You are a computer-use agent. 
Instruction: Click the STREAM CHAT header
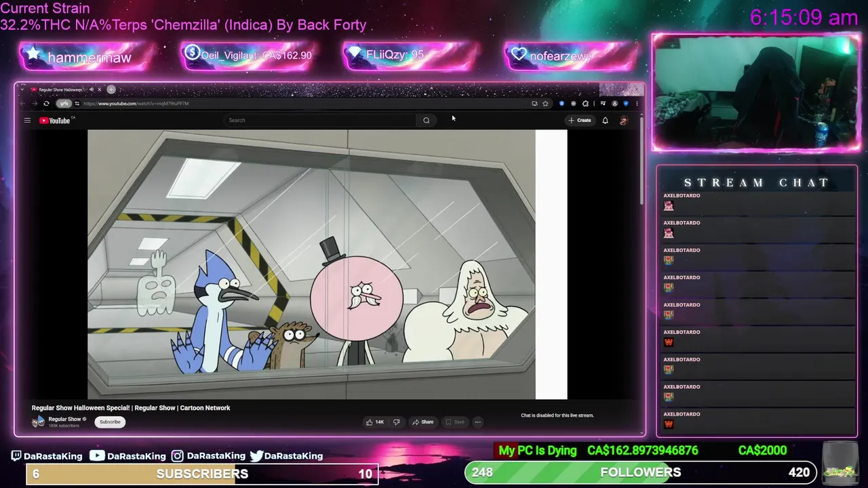756,182
